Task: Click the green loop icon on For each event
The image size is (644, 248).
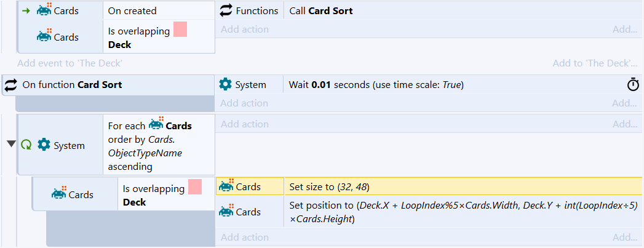Action: pos(26,145)
